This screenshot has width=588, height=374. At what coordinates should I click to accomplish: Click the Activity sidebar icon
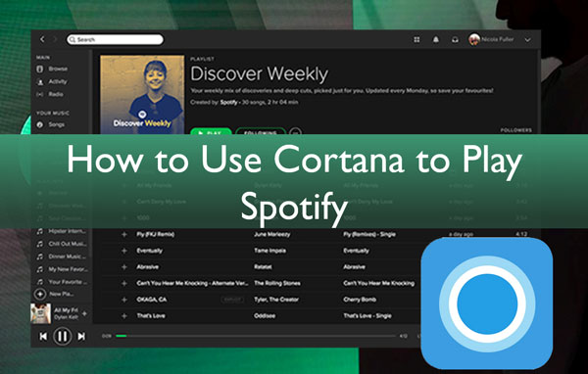click(40, 82)
